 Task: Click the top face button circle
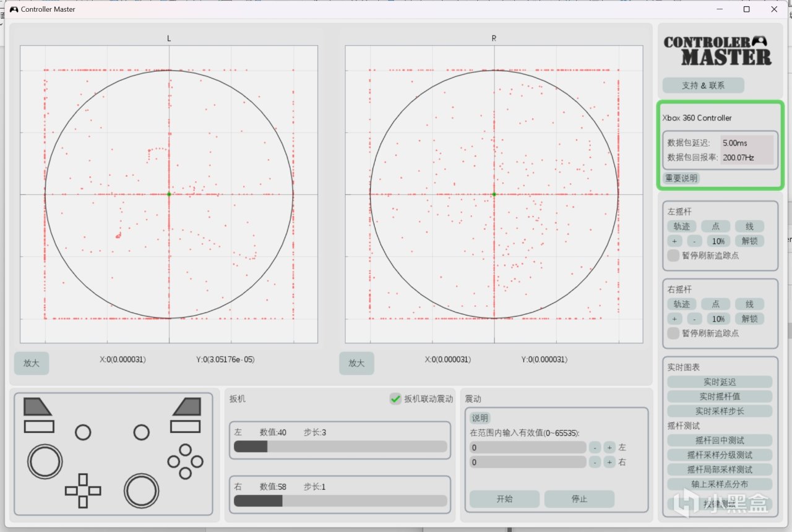[x=185, y=450]
